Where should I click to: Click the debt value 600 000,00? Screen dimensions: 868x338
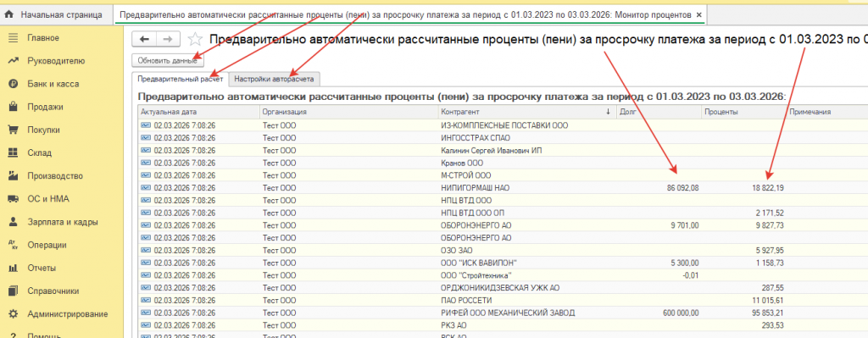point(682,313)
